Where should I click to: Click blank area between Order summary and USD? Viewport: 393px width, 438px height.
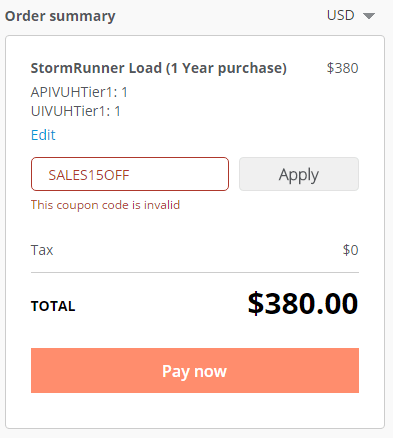click(x=220, y=16)
